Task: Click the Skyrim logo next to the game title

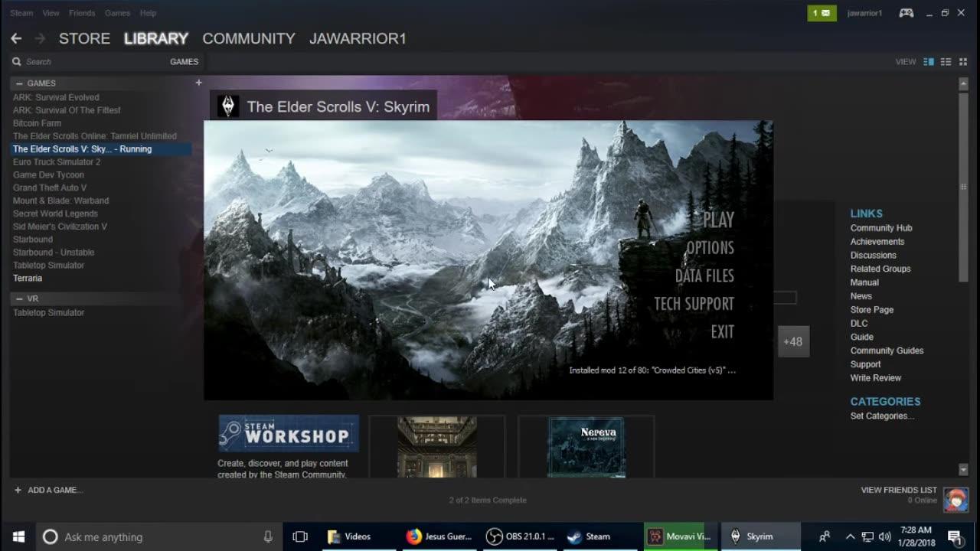Action: 228,106
